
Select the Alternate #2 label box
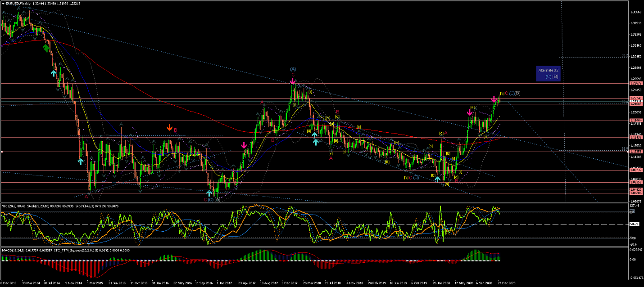click(548, 73)
